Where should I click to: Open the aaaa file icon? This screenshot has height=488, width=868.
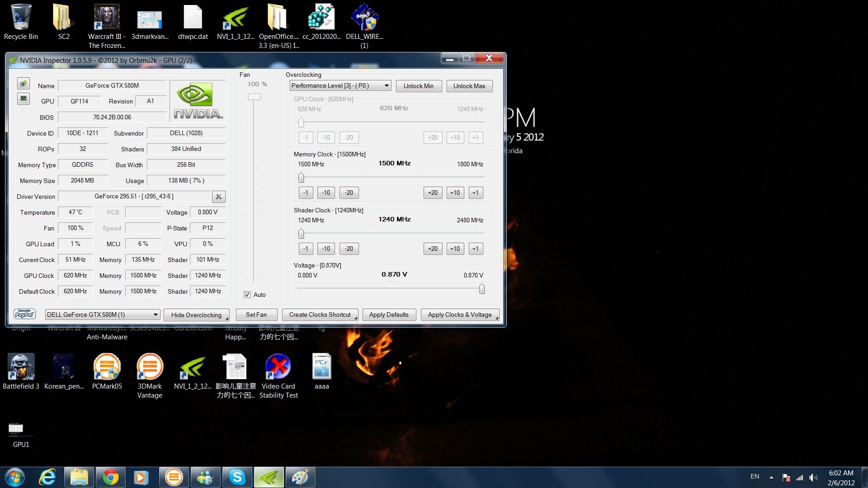[x=321, y=371]
